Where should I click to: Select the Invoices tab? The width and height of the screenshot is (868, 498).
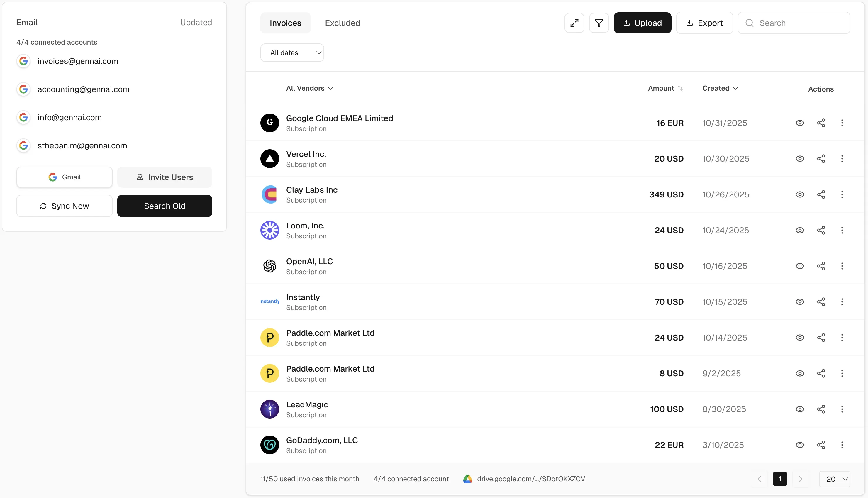pyautogui.click(x=285, y=23)
